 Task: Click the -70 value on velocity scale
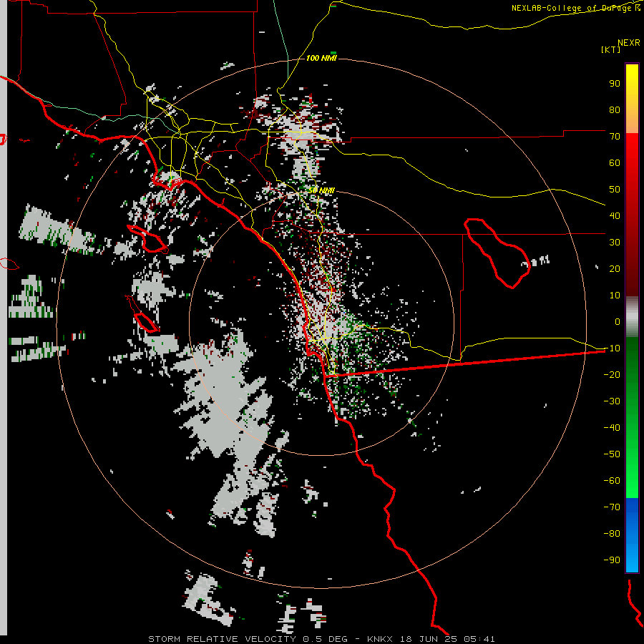612,507
